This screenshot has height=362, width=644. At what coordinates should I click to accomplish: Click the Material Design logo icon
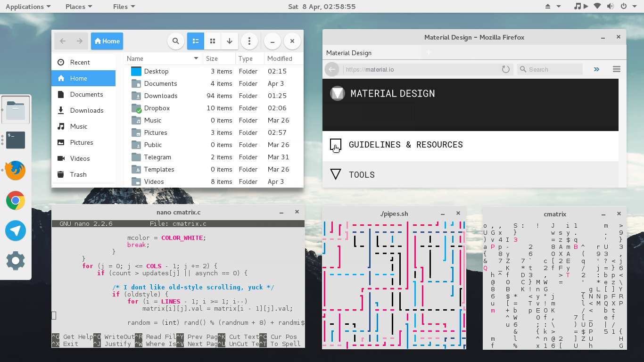coord(337,93)
